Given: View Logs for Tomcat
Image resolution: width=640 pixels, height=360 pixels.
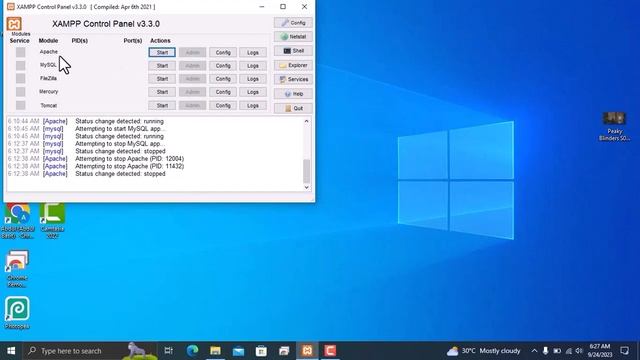Looking at the screenshot, I should (253, 106).
